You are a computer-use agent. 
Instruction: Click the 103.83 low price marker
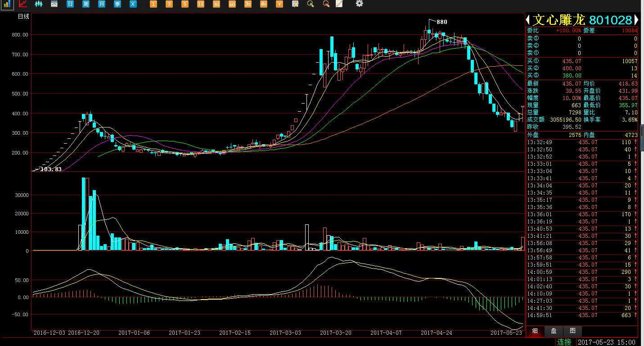(51, 169)
